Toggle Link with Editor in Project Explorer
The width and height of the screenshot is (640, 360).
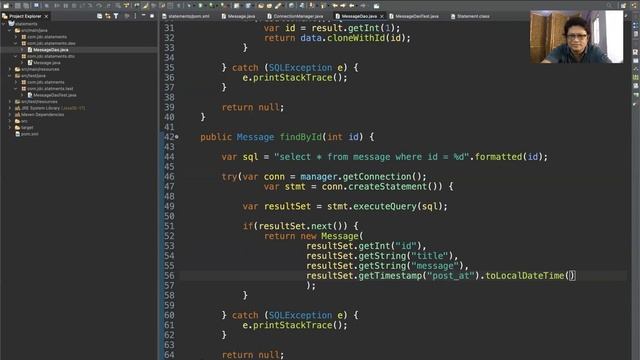108,16
